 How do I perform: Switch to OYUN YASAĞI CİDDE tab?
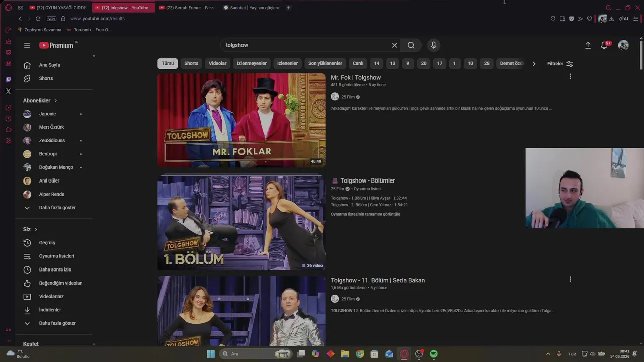[x=59, y=8]
